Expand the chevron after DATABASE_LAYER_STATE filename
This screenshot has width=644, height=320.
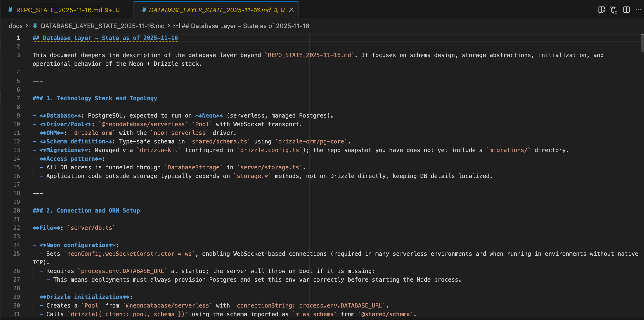[x=169, y=26]
